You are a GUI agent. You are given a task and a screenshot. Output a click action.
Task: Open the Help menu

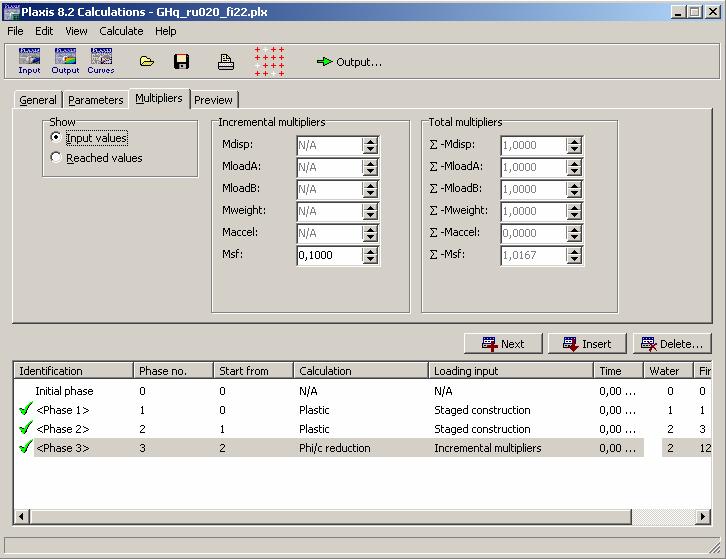166,31
